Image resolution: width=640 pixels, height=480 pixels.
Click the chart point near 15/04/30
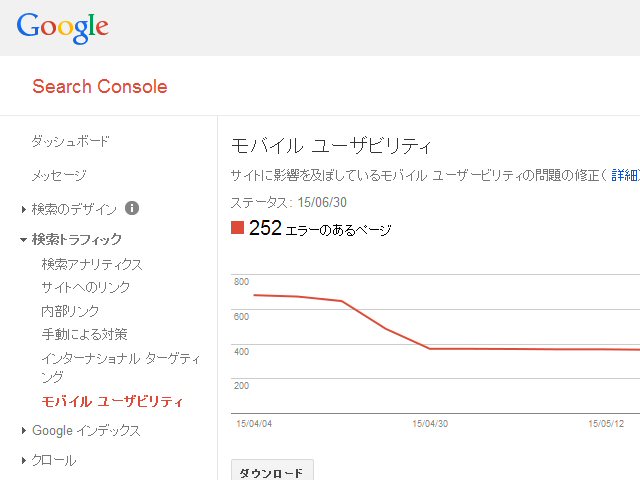[429, 348]
